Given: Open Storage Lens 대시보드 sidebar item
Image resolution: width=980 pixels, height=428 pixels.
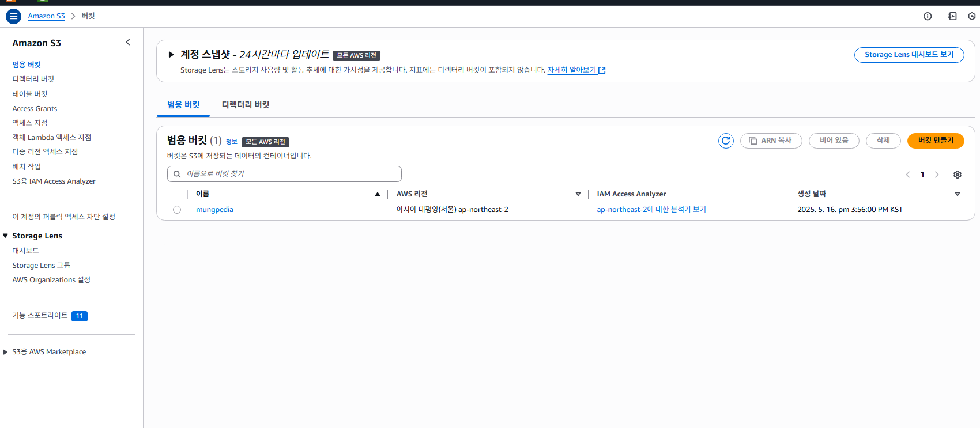Looking at the screenshot, I should tap(25, 251).
